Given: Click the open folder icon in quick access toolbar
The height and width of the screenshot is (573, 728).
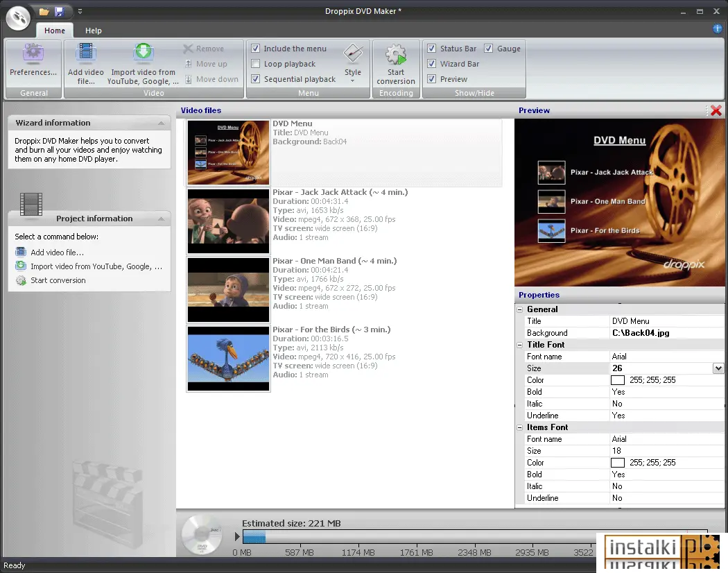Looking at the screenshot, I should point(44,11).
